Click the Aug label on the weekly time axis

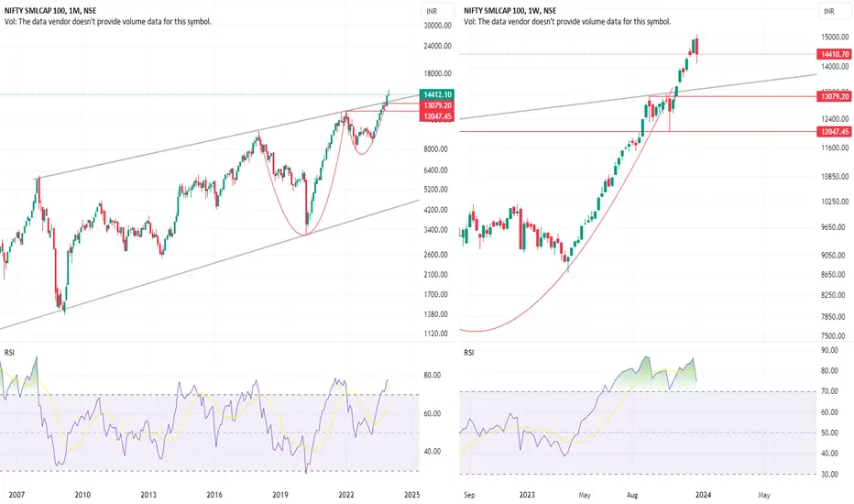click(631, 495)
